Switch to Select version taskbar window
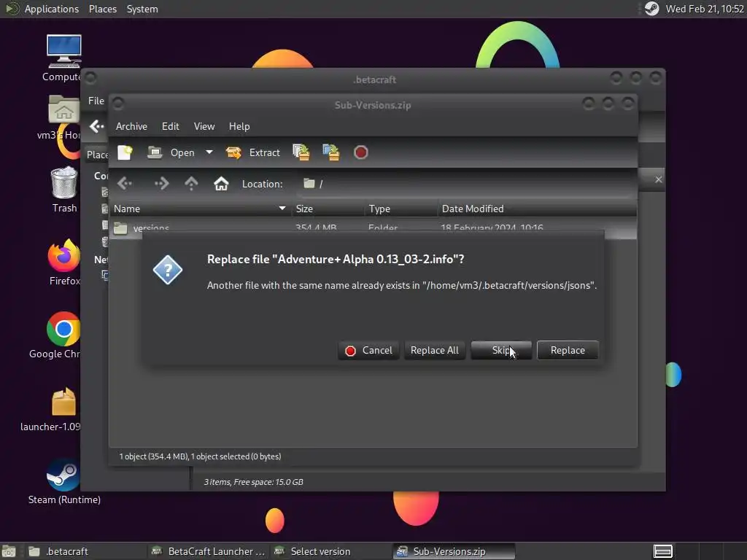 [330, 551]
